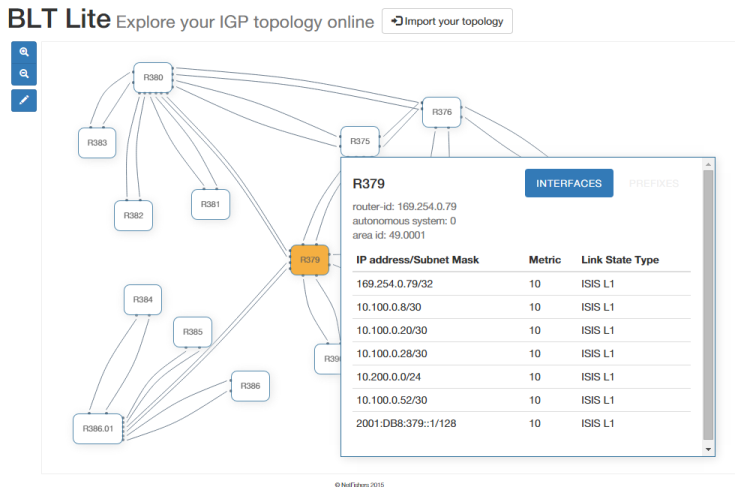Viewport: 735px width, 493px height.
Task: Select router node R381
Action: pyautogui.click(x=210, y=204)
